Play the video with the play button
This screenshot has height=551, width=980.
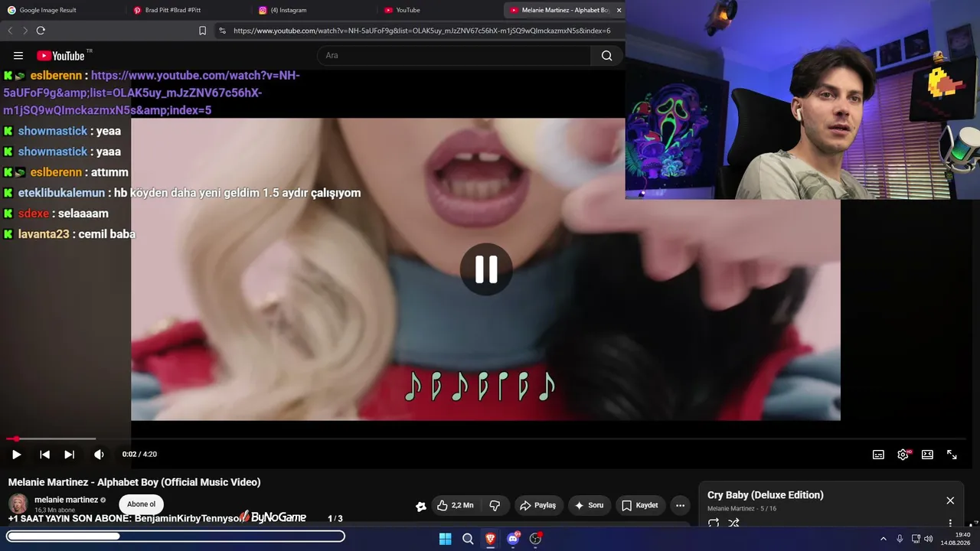click(16, 455)
